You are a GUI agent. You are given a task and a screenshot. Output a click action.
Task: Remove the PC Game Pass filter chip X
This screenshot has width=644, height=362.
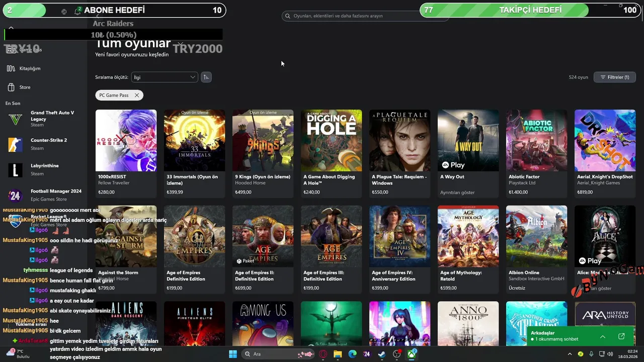136,95
